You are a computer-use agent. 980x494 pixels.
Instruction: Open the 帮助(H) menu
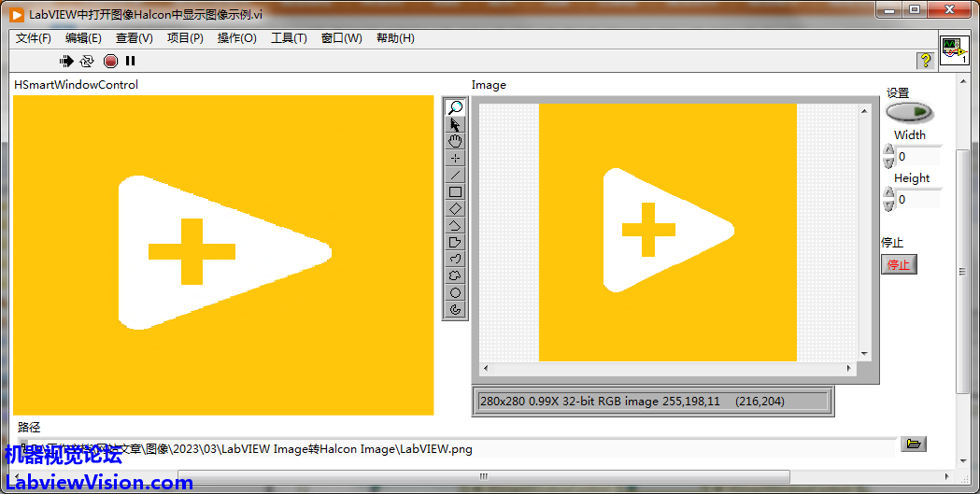click(x=395, y=38)
